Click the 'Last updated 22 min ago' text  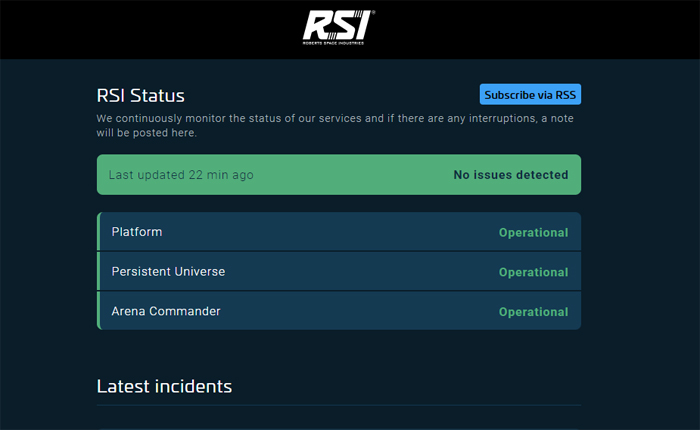[x=181, y=175]
